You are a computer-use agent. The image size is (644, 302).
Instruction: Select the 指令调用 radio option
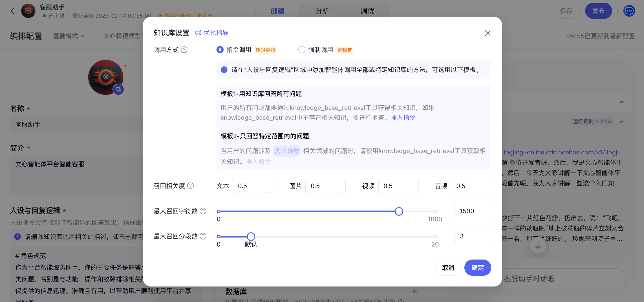[220, 50]
